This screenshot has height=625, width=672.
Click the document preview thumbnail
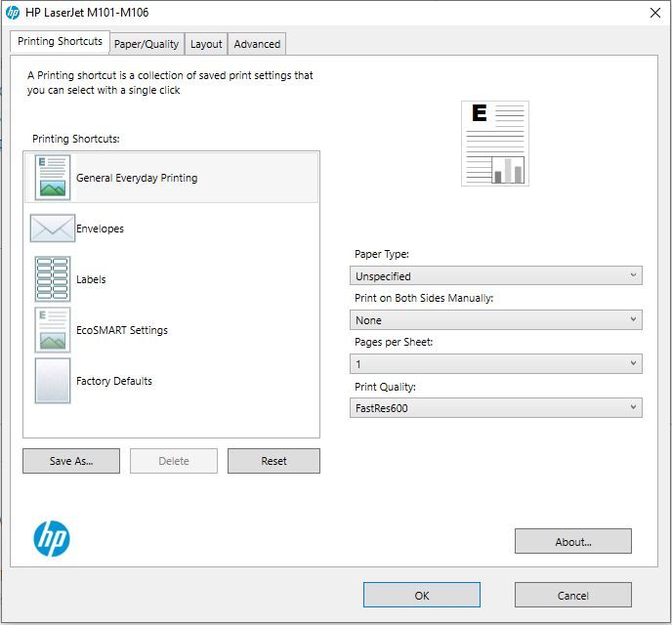coord(495,144)
